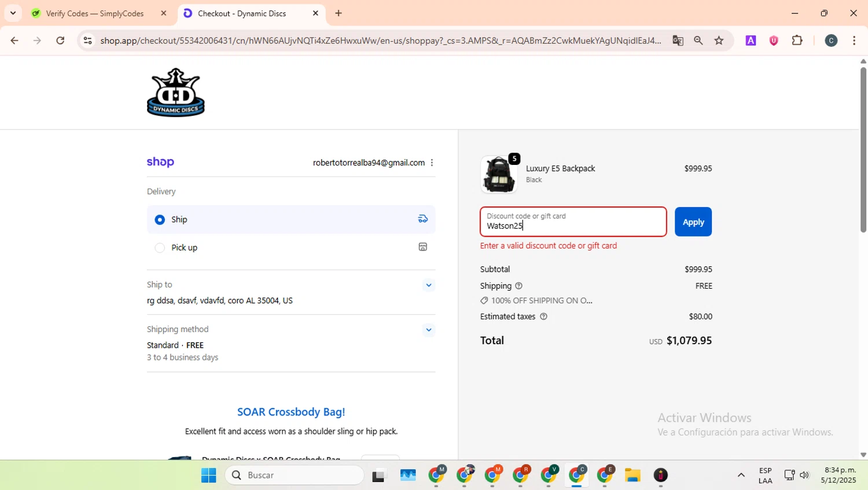Open the site information icon in address bar
The width and height of the screenshot is (868, 490).
pos(87,40)
